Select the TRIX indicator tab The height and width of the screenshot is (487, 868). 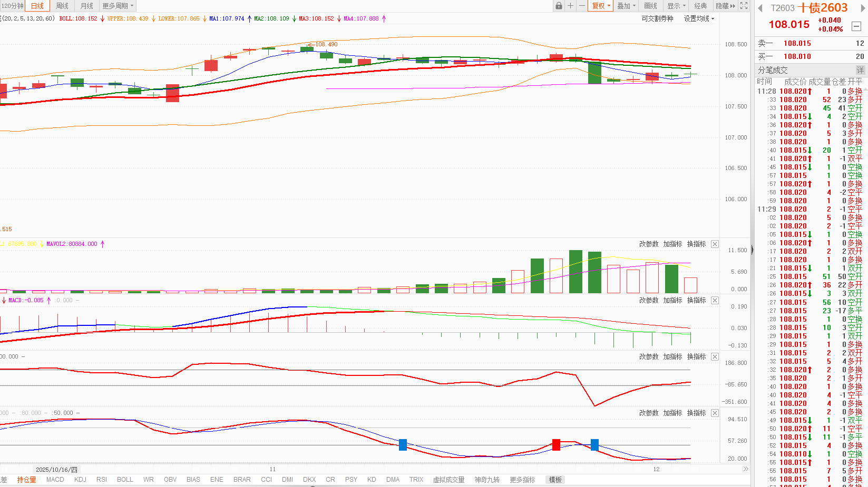click(416, 480)
